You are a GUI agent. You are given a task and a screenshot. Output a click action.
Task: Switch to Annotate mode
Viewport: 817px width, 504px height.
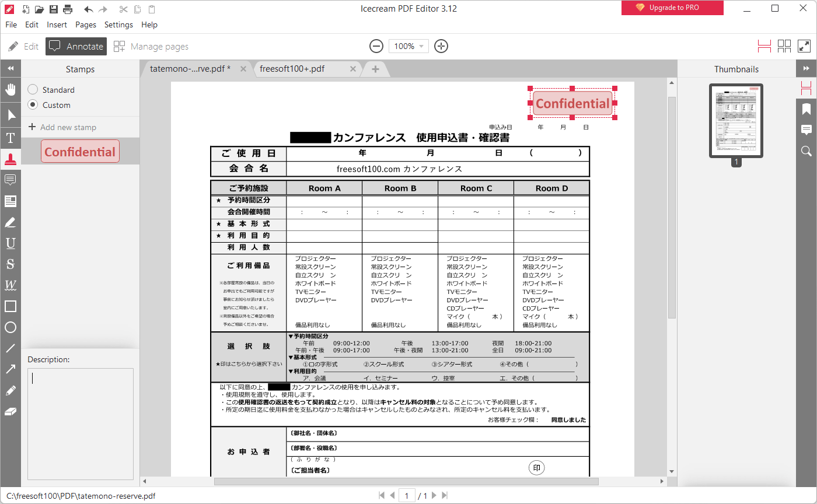pos(76,47)
